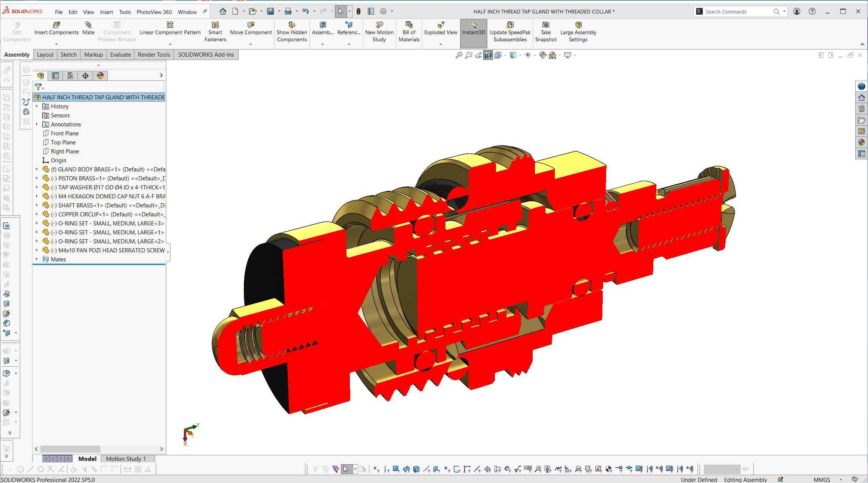Open Options gear icon

pyautogui.click(x=383, y=11)
